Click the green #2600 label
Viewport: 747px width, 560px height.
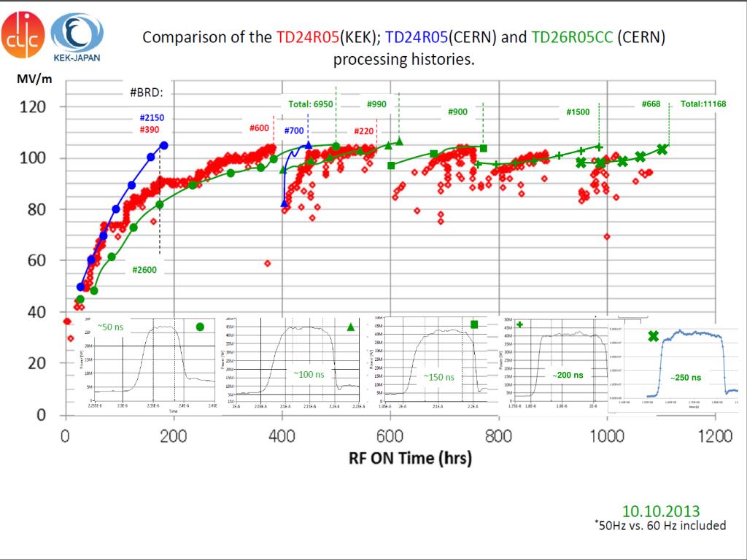(144, 270)
